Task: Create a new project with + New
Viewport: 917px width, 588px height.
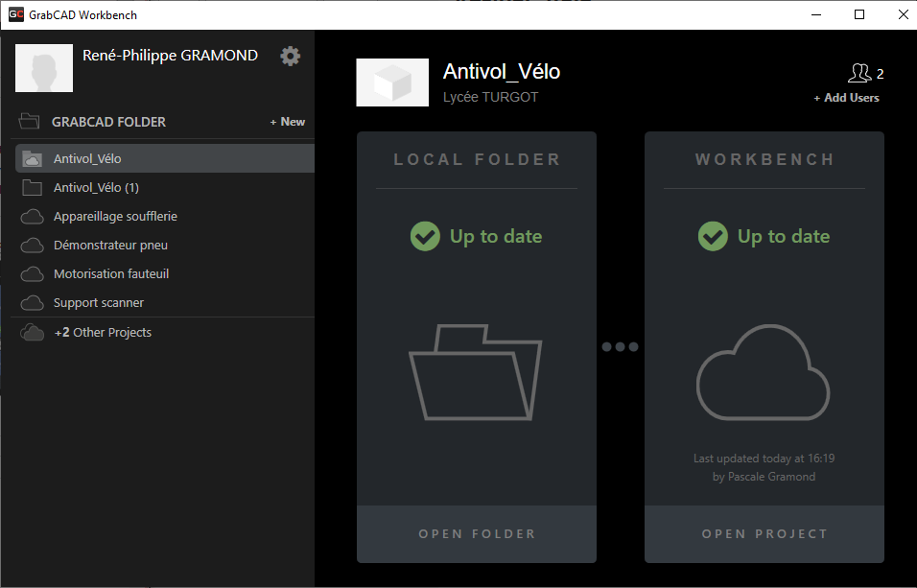Action: [287, 122]
